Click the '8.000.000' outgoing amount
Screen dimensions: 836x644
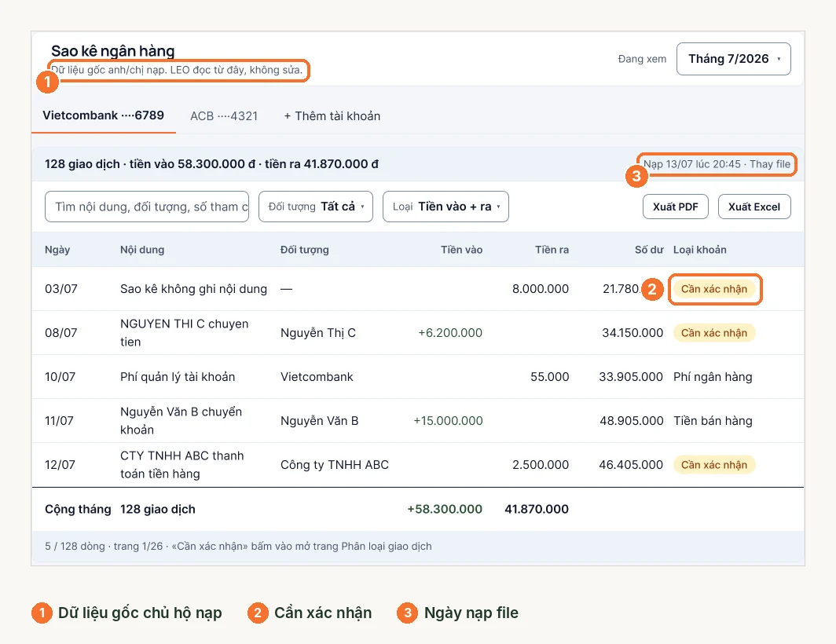coord(540,289)
